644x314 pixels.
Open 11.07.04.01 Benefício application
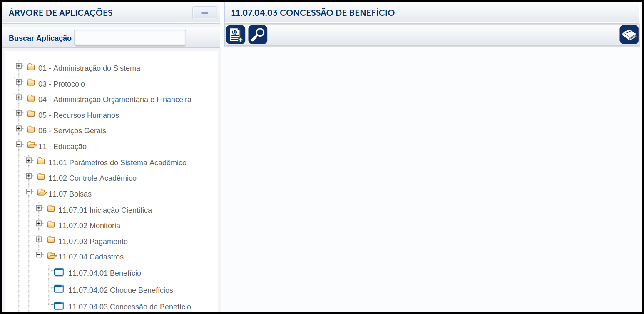pyautogui.click(x=104, y=273)
